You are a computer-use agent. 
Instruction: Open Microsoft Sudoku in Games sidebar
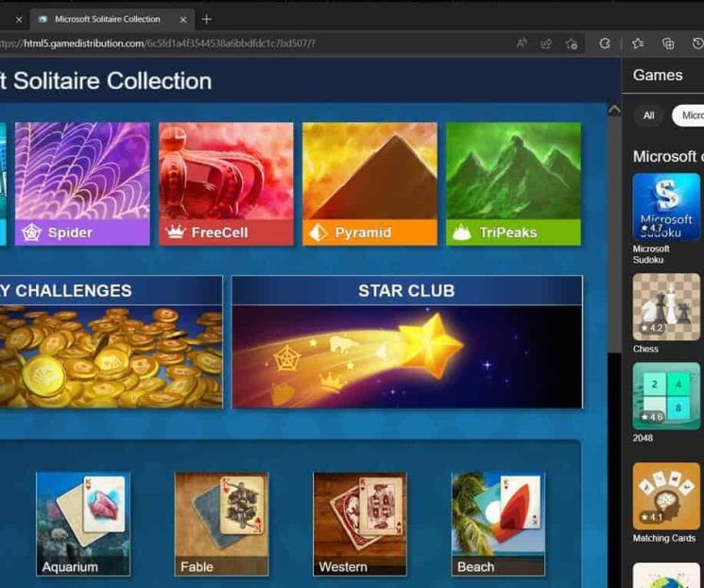coord(666,207)
